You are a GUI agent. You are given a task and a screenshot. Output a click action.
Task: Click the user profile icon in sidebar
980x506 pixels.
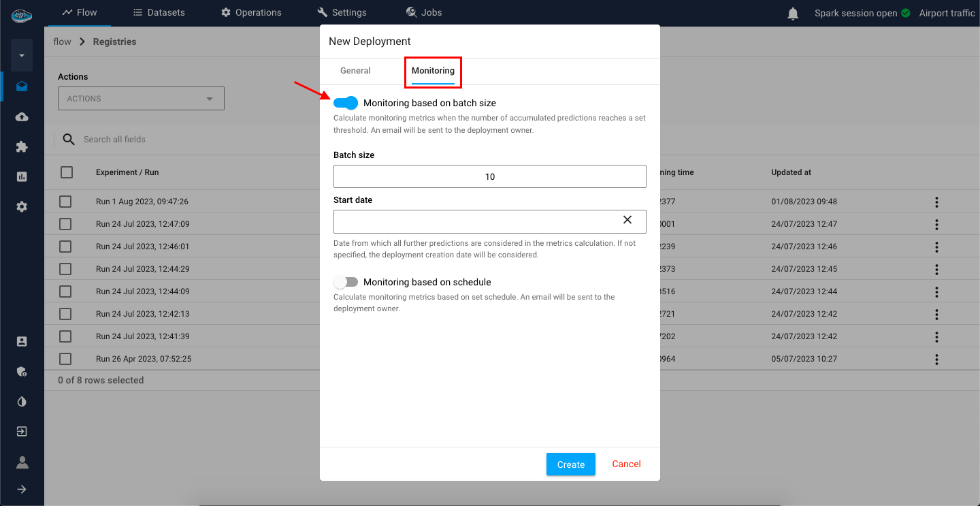22,462
